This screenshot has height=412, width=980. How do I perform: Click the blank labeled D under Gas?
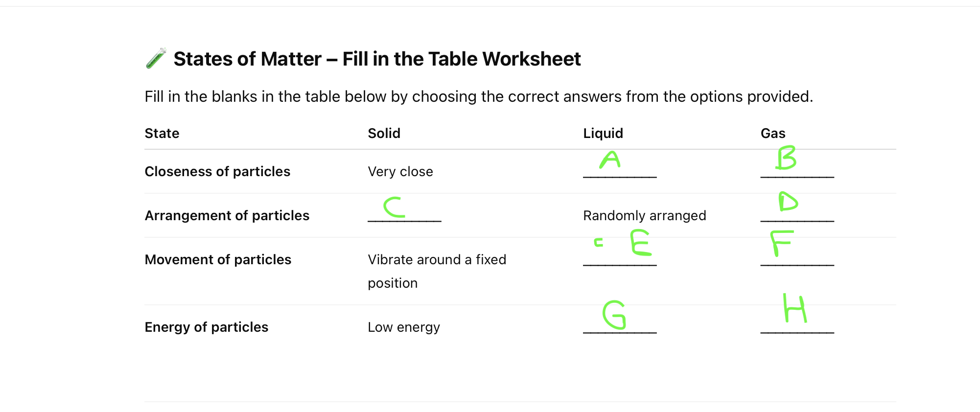(796, 215)
